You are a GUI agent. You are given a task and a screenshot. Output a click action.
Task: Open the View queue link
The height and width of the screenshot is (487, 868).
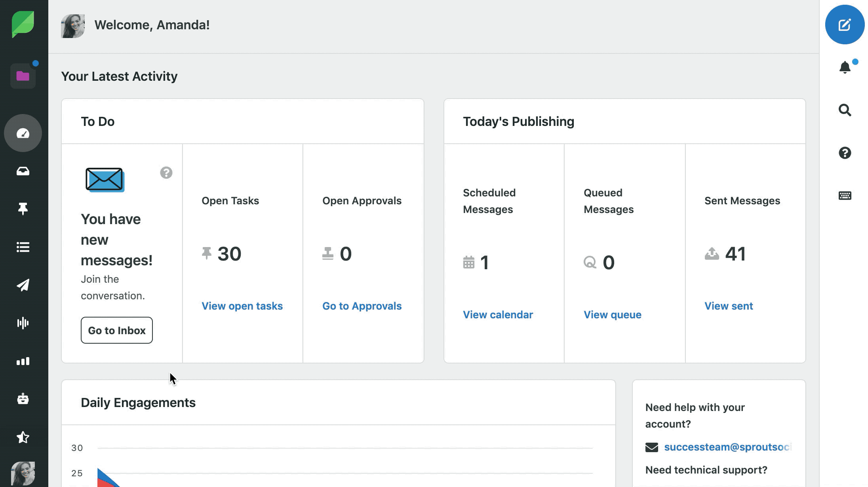(x=613, y=315)
